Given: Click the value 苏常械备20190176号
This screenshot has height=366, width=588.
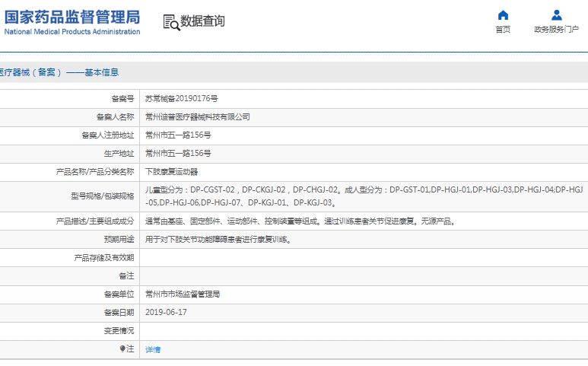Looking at the screenshot, I should [182, 99].
